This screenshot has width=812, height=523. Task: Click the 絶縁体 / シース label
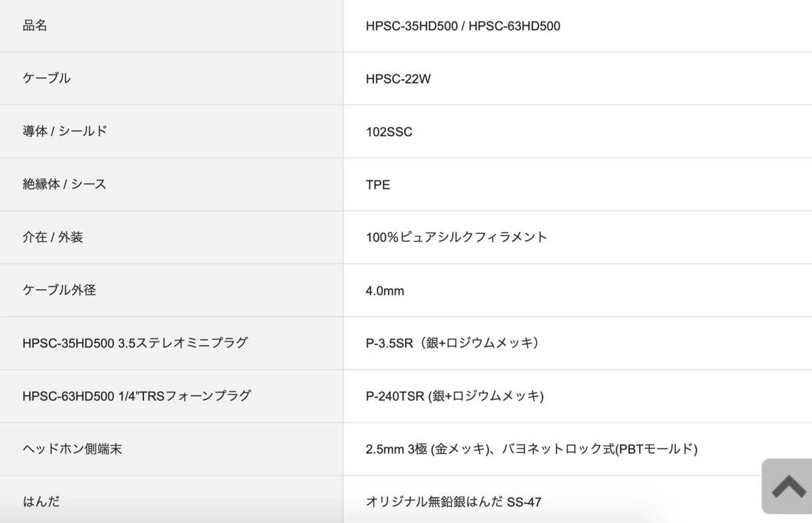click(x=64, y=184)
